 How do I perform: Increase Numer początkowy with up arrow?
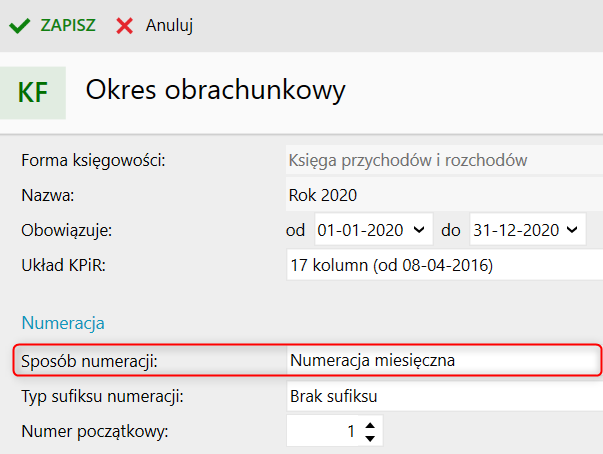click(x=370, y=425)
